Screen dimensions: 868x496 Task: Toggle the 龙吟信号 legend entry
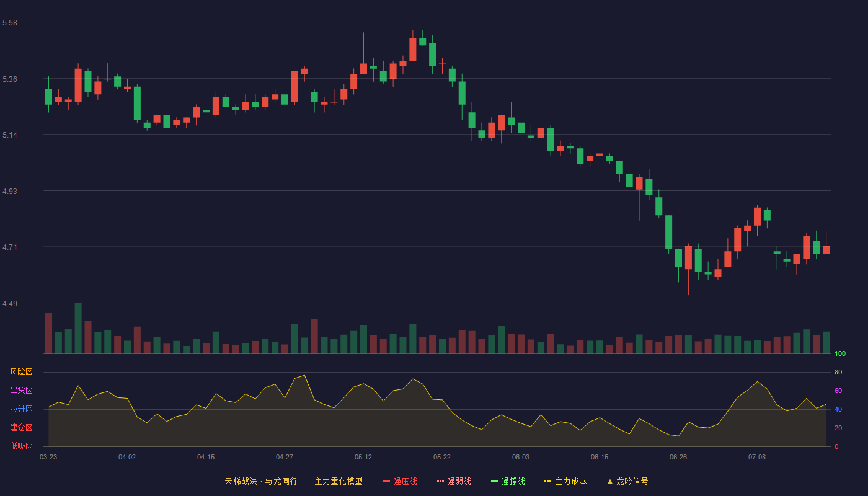(x=627, y=481)
